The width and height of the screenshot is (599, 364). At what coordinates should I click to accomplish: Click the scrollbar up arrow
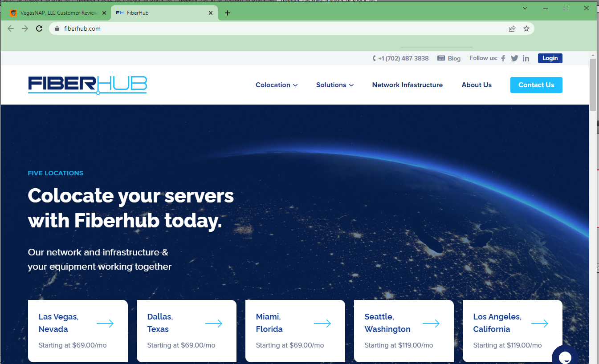point(593,55)
